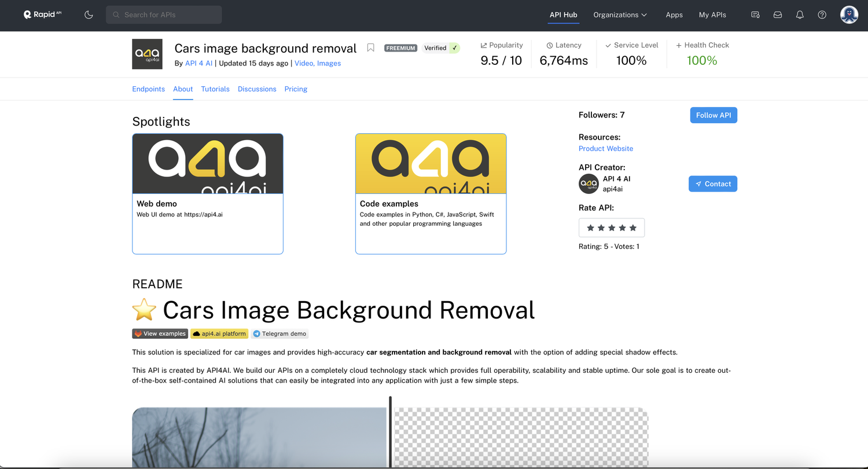Open the Product Website link
This screenshot has width=868, height=469.
(x=606, y=149)
